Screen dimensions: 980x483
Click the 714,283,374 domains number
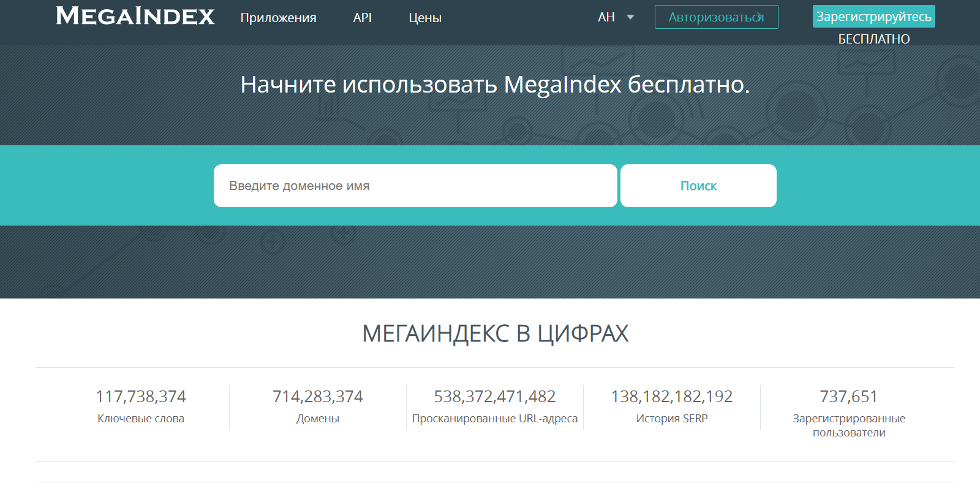tap(318, 397)
